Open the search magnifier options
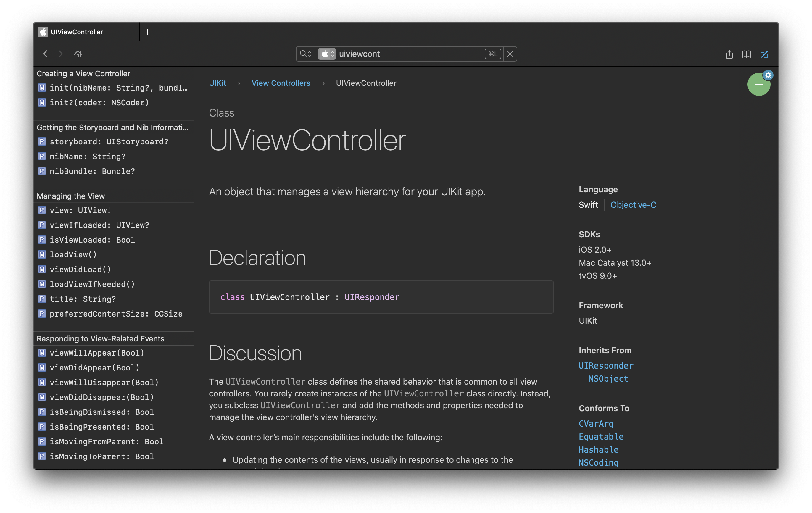Screen dimensions: 812x513 (x=305, y=54)
